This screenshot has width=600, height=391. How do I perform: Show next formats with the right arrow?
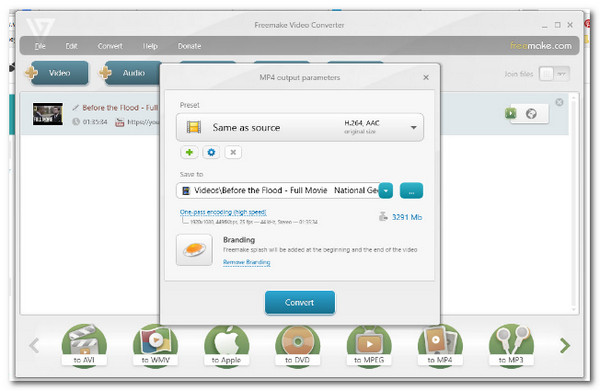[x=565, y=345]
